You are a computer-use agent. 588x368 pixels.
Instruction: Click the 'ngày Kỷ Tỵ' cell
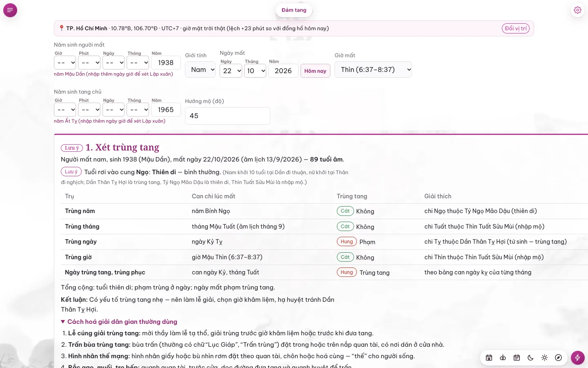click(x=207, y=242)
